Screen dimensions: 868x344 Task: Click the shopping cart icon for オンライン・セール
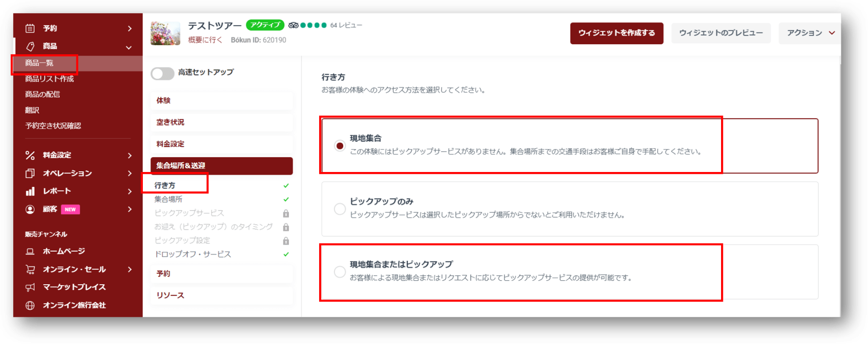pos(30,269)
